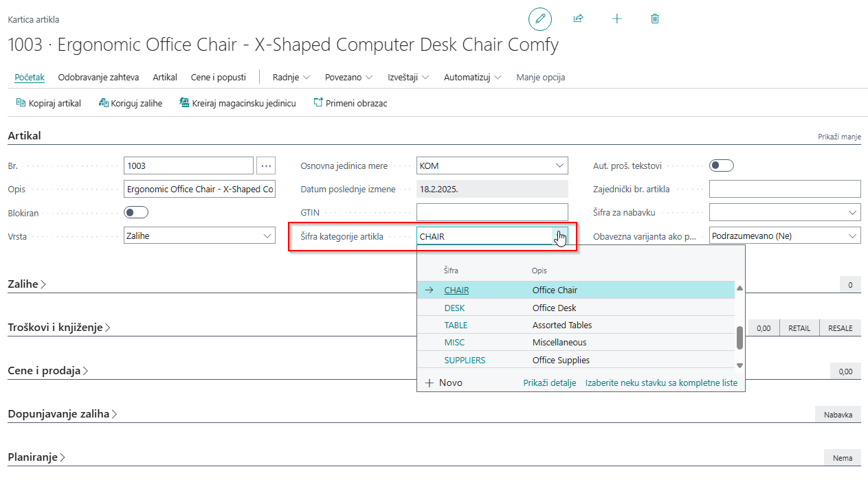Click the plus icon to create new

pyautogui.click(x=616, y=19)
